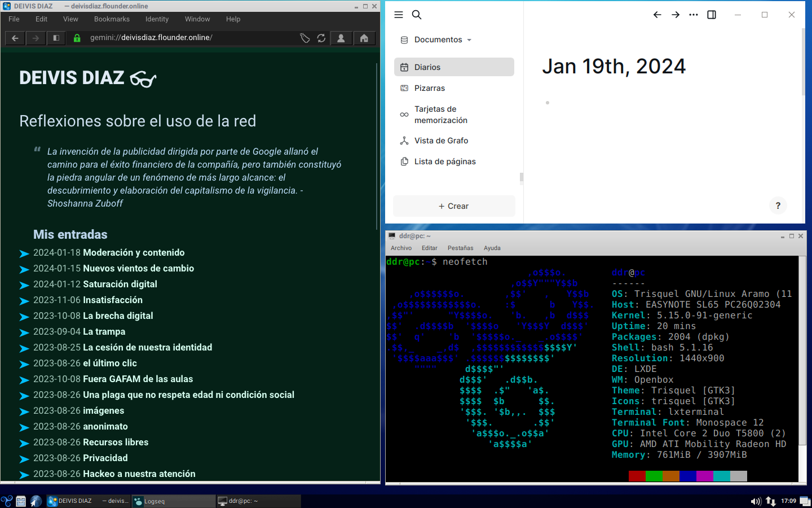Open the Bookmarks menu in Lagrange
This screenshot has width=812, height=508.
pyautogui.click(x=112, y=19)
